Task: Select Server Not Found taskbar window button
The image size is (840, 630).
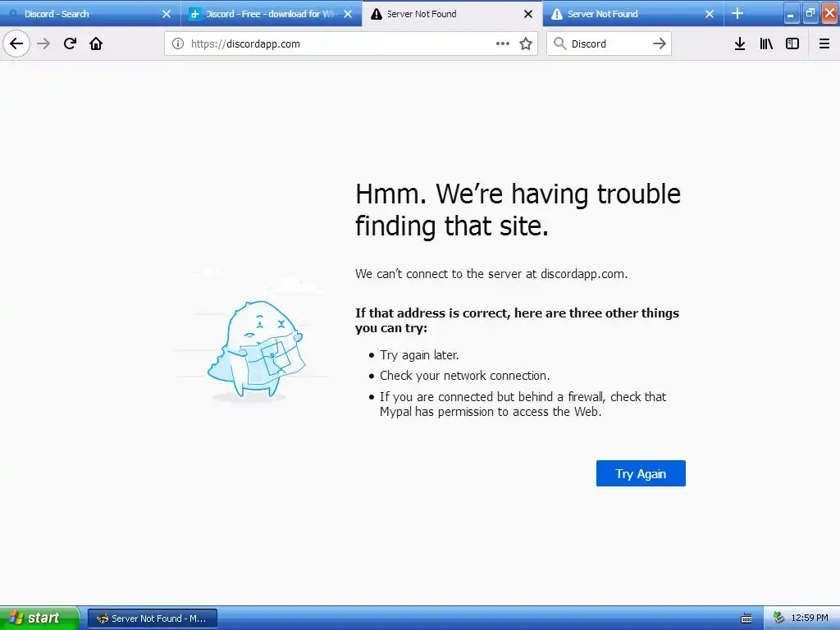Action: 153,619
